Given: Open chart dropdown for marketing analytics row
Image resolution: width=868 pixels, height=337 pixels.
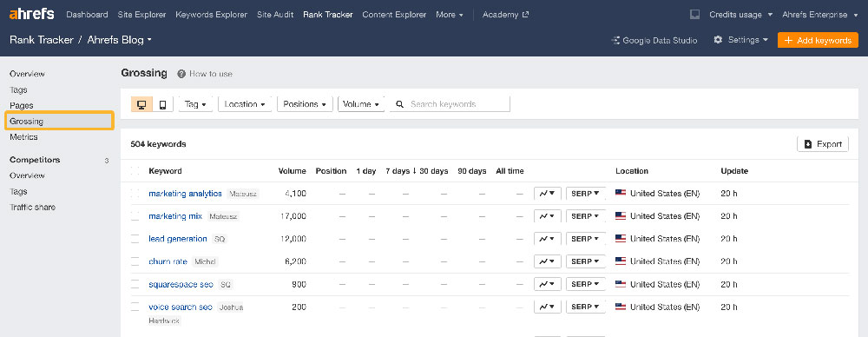Looking at the screenshot, I should point(548,194).
